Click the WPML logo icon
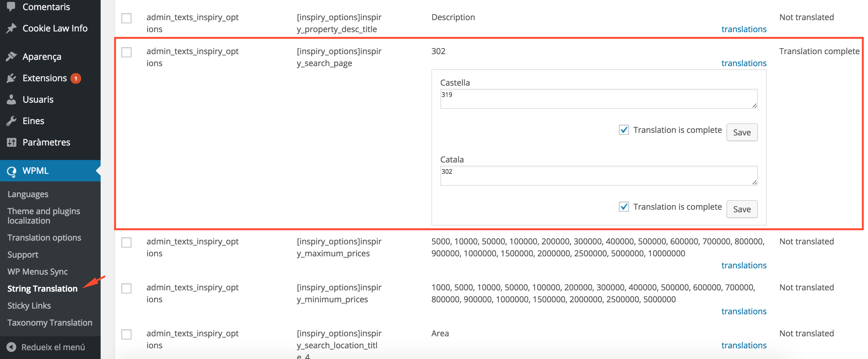 pyautogui.click(x=12, y=171)
